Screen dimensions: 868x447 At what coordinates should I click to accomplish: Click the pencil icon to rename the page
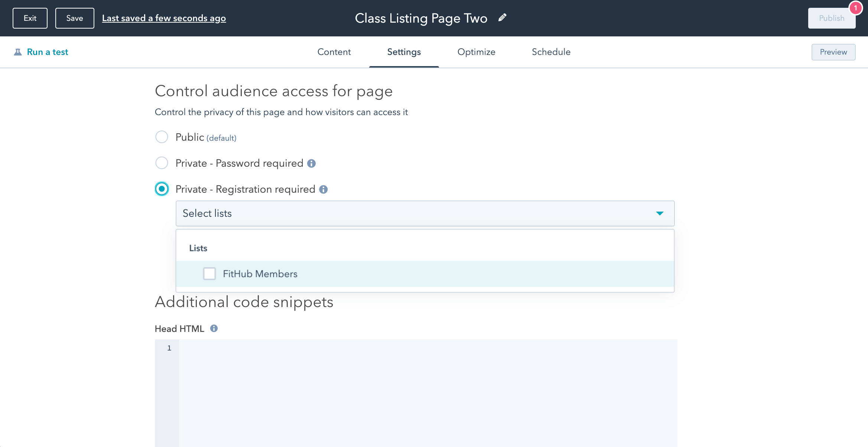503,17
